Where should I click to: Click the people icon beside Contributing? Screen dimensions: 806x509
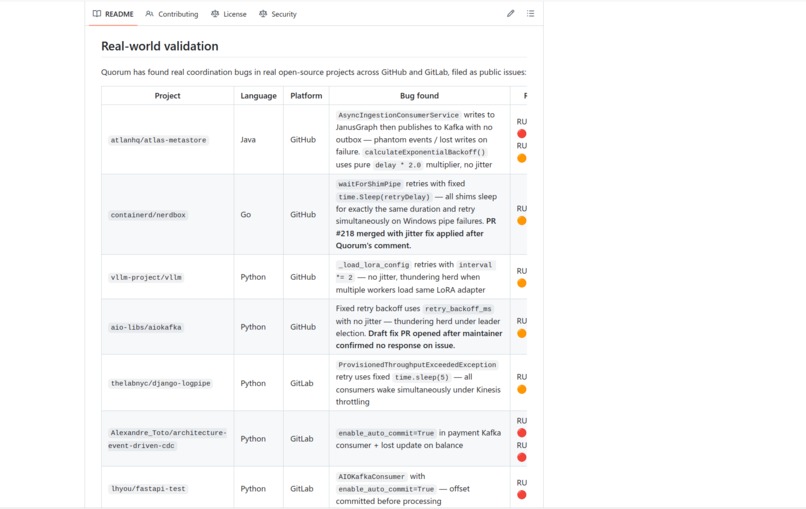pyautogui.click(x=150, y=14)
